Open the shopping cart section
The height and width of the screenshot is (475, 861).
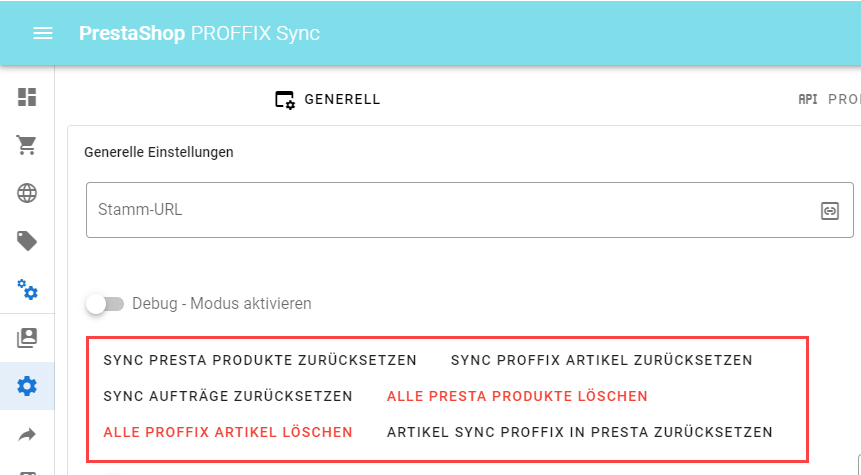click(x=27, y=145)
